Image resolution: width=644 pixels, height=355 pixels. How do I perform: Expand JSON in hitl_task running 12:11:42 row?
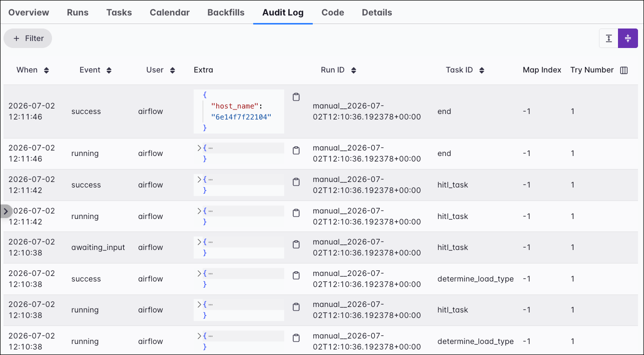point(199,211)
